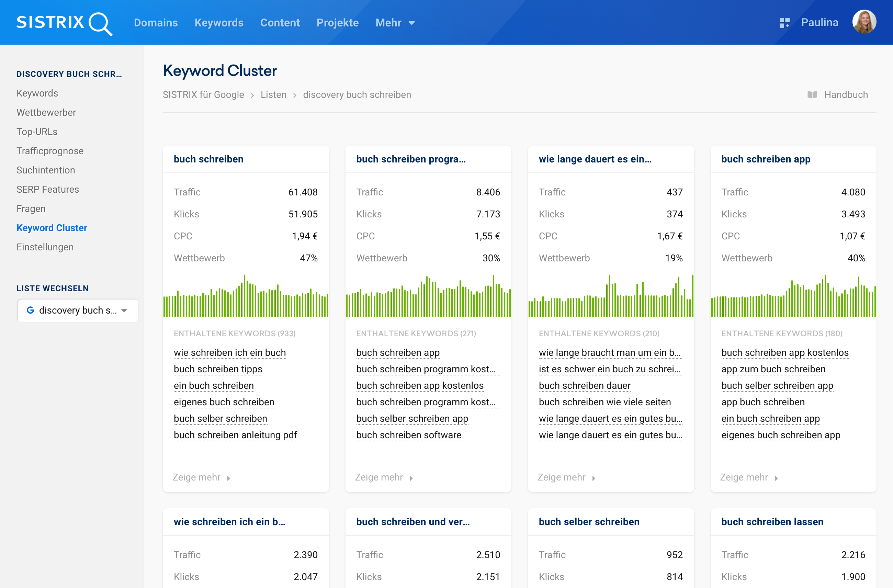
Task: Click the trend chart in the buch schreiben card
Action: (246, 296)
